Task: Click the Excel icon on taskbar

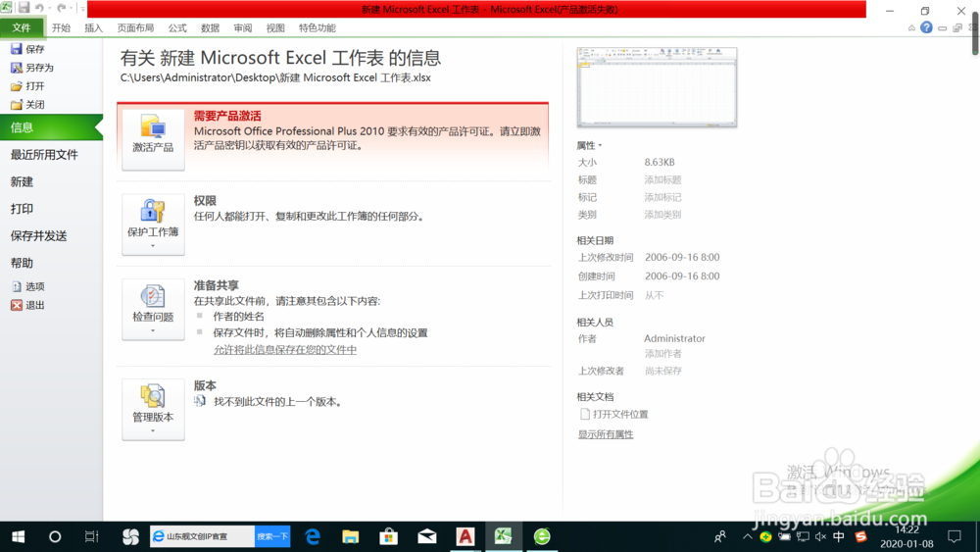Action: coord(503,536)
